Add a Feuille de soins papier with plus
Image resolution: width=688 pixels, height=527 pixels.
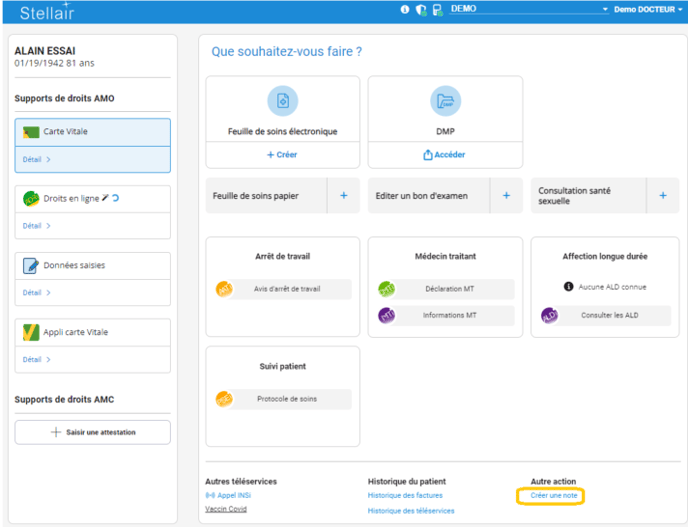coord(344,196)
